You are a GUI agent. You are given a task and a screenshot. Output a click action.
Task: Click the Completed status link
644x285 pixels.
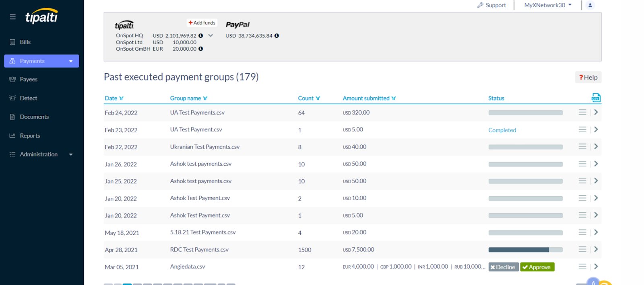click(502, 130)
